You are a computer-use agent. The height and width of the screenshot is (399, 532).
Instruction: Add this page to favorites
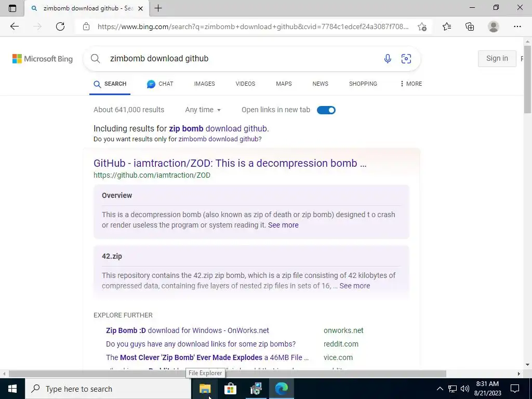[x=422, y=26]
